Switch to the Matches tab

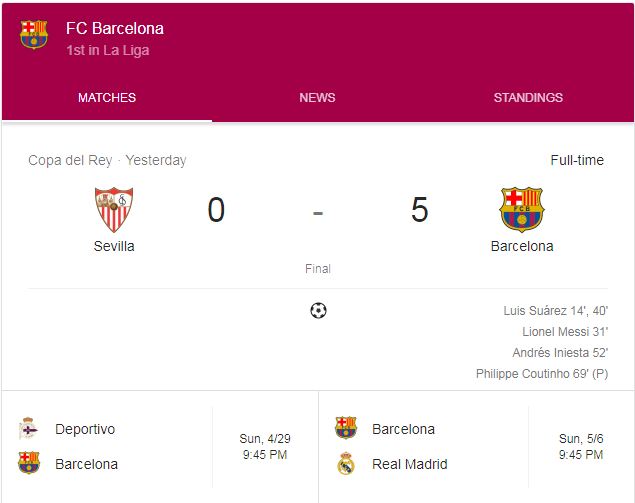[107, 98]
